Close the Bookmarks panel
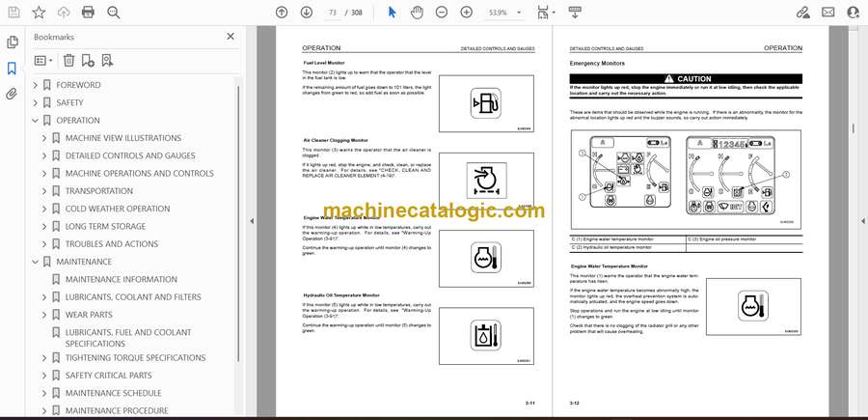Image resolution: width=868 pixels, height=420 pixels. [231, 37]
